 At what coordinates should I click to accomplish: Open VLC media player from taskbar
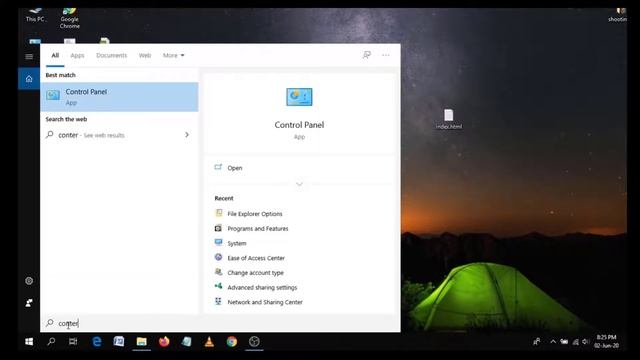tap(209, 342)
